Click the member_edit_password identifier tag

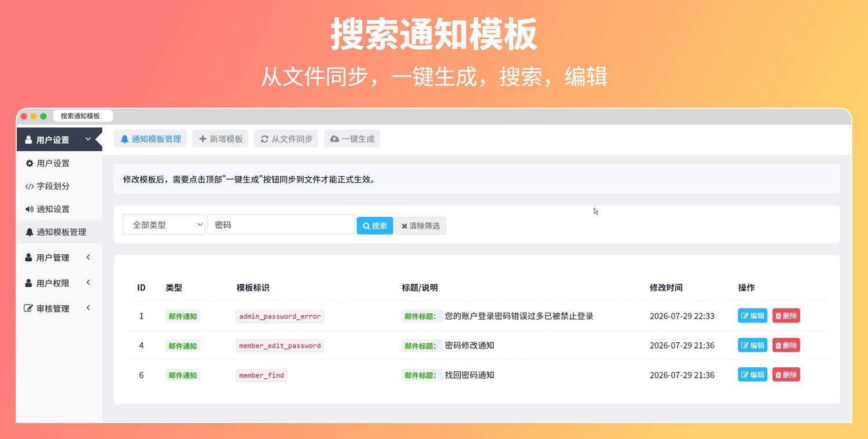click(x=280, y=346)
